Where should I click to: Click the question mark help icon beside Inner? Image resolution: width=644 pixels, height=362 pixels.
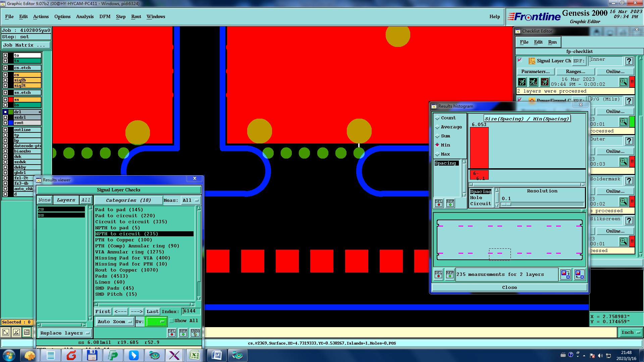629,61
